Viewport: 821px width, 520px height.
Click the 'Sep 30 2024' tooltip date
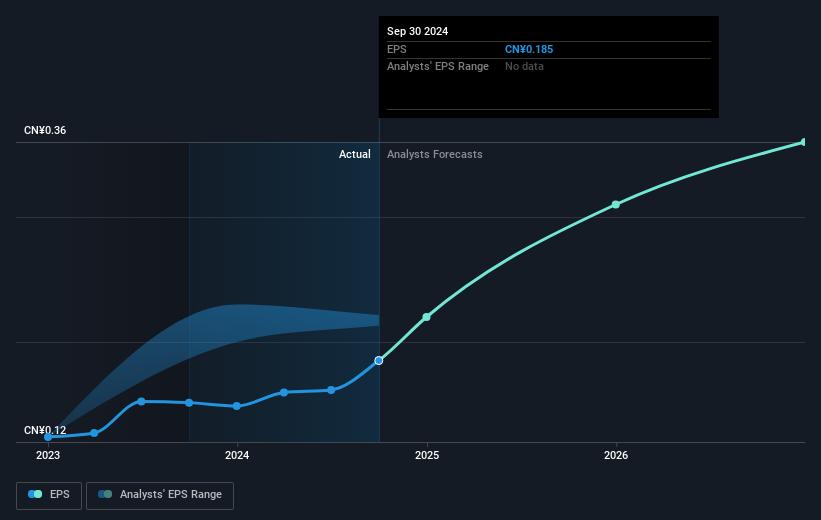(417, 31)
